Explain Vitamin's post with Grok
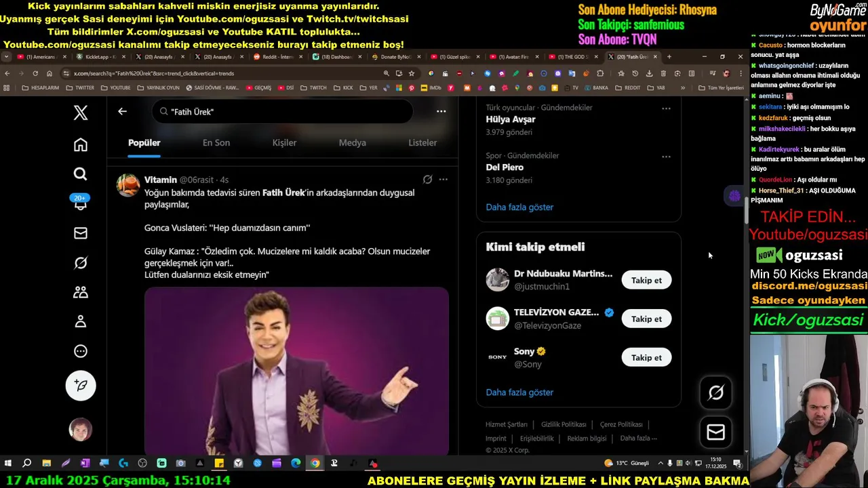 tap(427, 180)
